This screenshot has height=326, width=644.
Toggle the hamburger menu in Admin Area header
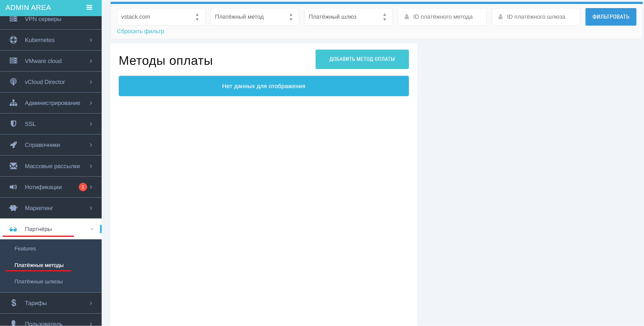pos(89,8)
